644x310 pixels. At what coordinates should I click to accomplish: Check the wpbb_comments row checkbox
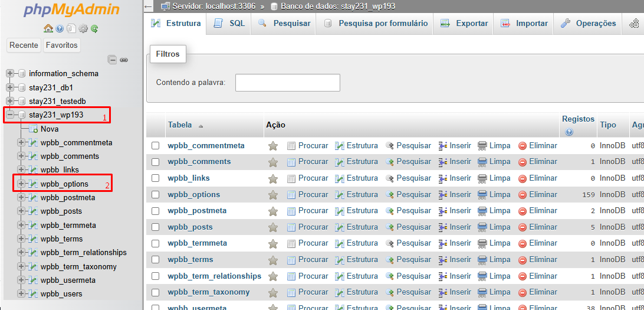coord(155,162)
